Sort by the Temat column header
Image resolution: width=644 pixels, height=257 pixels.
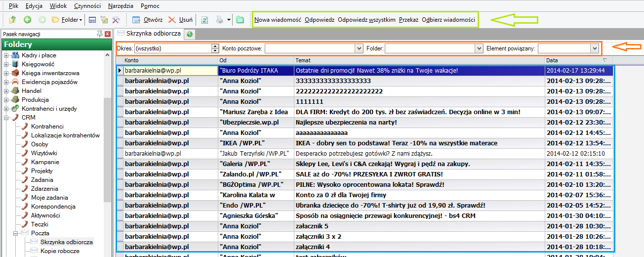tap(419, 60)
